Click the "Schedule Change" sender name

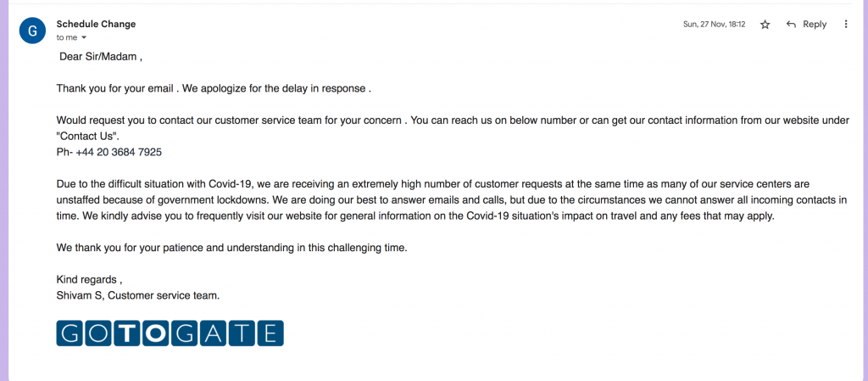click(x=96, y=24)
